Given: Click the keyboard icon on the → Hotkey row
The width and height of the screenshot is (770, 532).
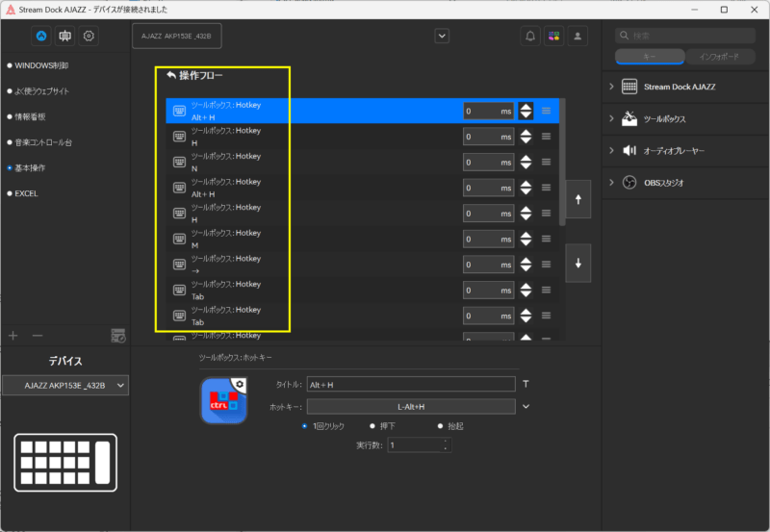Looking at the screenshot, I should [x=179, y=264].
